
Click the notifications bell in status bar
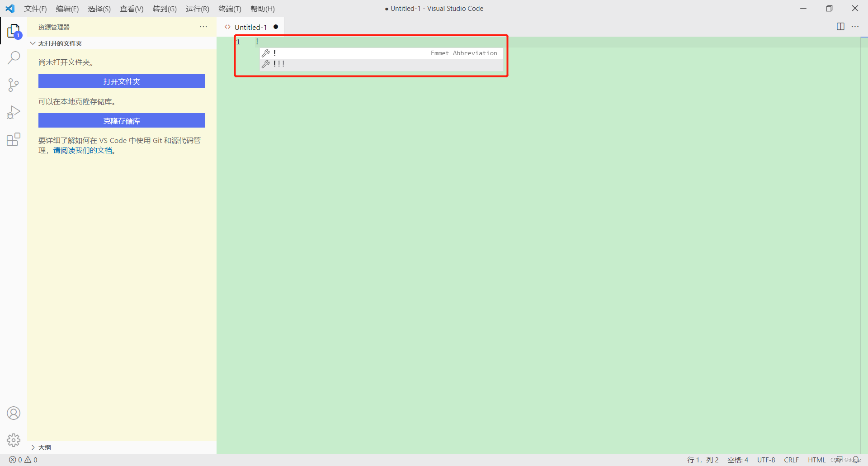tap(855, 460)
